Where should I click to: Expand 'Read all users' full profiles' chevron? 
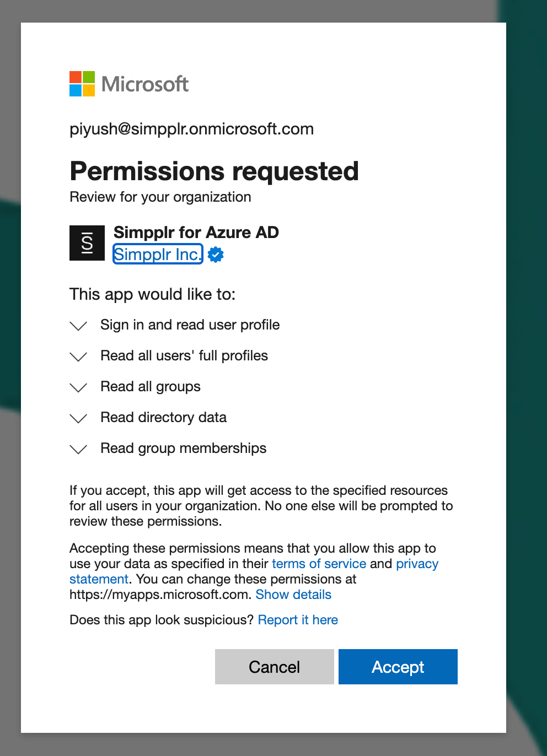pyautogui.click(x=79, y=357)
